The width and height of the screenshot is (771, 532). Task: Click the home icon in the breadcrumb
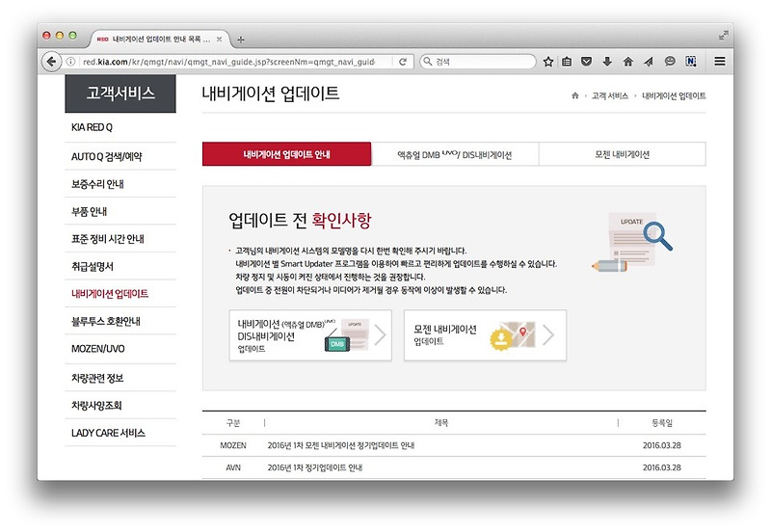574,95
